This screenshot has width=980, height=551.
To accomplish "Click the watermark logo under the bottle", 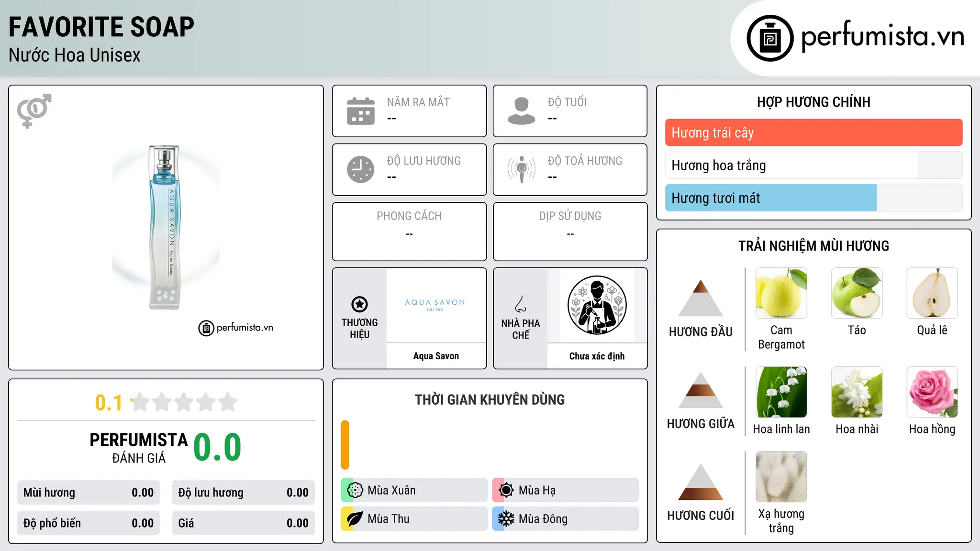I will point(236,328).
